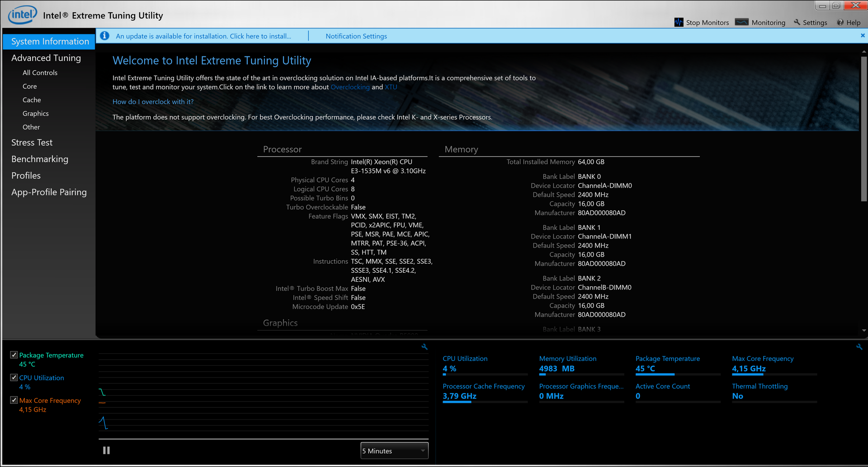The height and width of the screenshot is (467, 868).
Task: Collapse the Advanced Tuning section
Action: tap(46, 58)
